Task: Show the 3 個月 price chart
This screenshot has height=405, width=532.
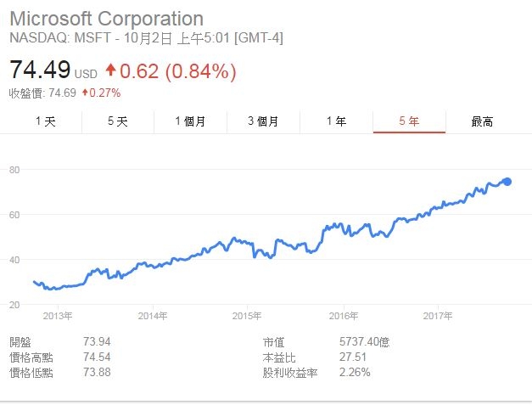Action: 263,121
